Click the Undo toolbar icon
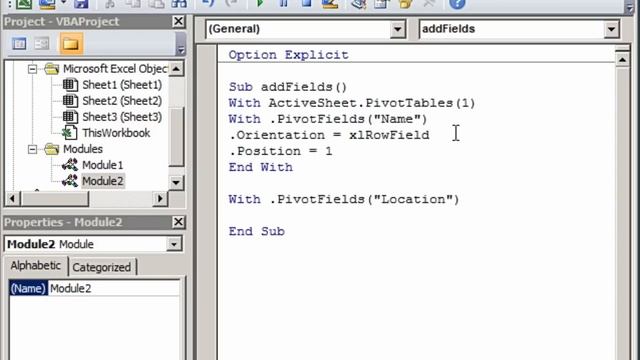This screenshot has width=640, height=360. point(208,4)
